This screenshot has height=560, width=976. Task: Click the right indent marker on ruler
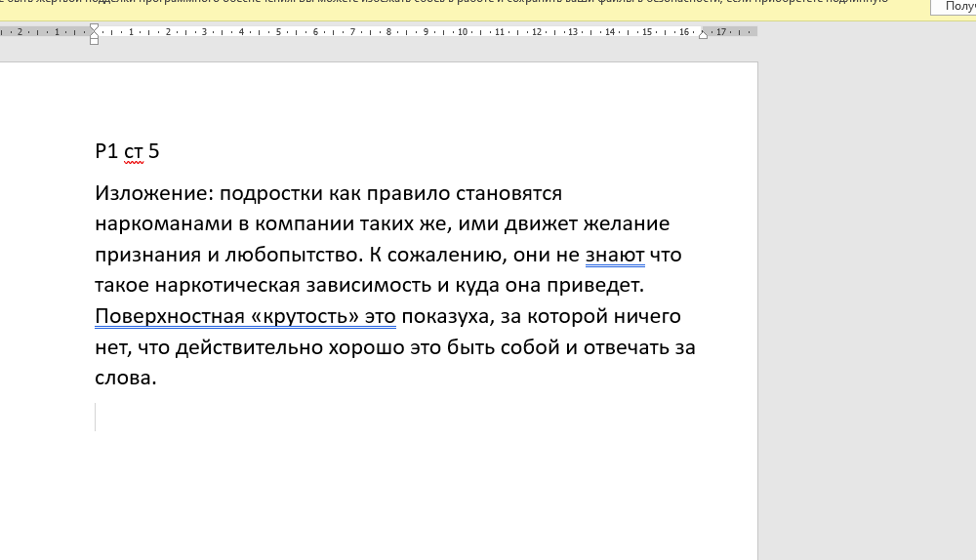pos(703,34)
